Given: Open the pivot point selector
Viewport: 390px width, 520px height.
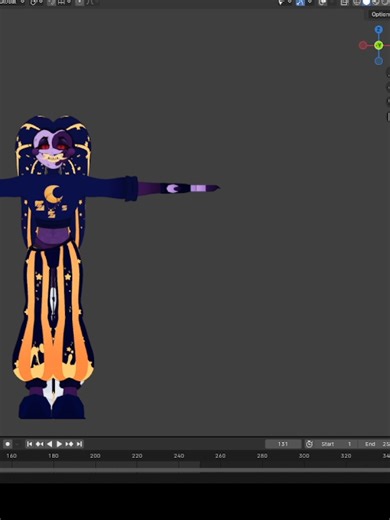Looking at the screenshot, I should pos(36,2).
